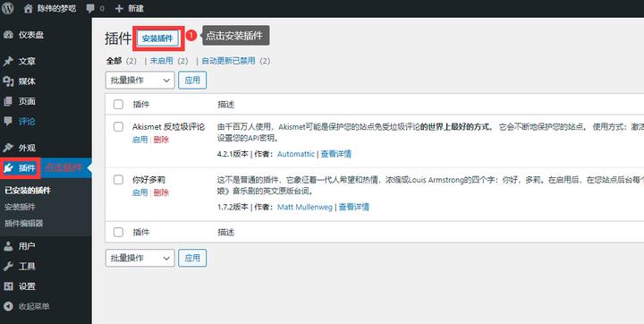Screen dimensions: 644x324
Task: Open the Automattic author link
Action: click(x=296, y=154)
